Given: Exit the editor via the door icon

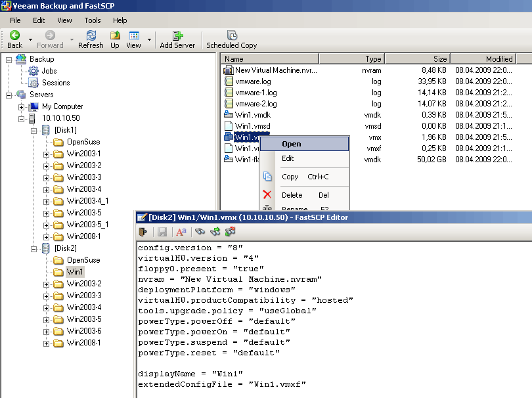Looking at the screenshot, I should click(x=143, y=231).
